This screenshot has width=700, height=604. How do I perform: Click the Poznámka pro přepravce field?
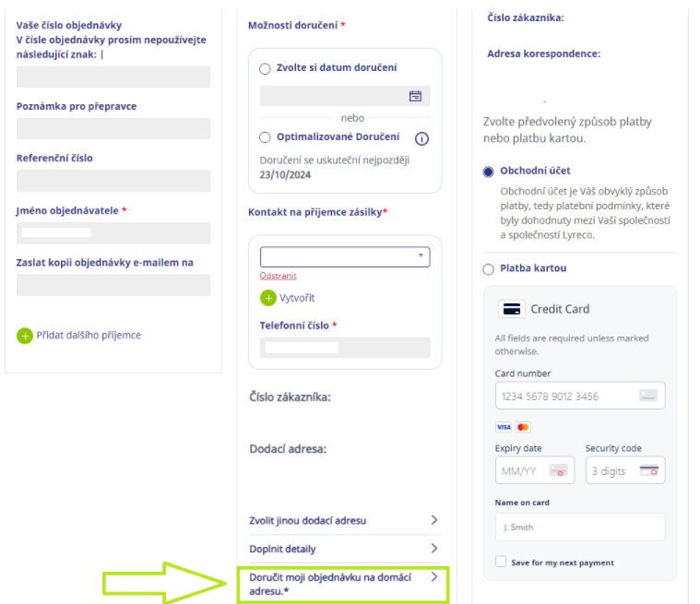click(113, 129)
